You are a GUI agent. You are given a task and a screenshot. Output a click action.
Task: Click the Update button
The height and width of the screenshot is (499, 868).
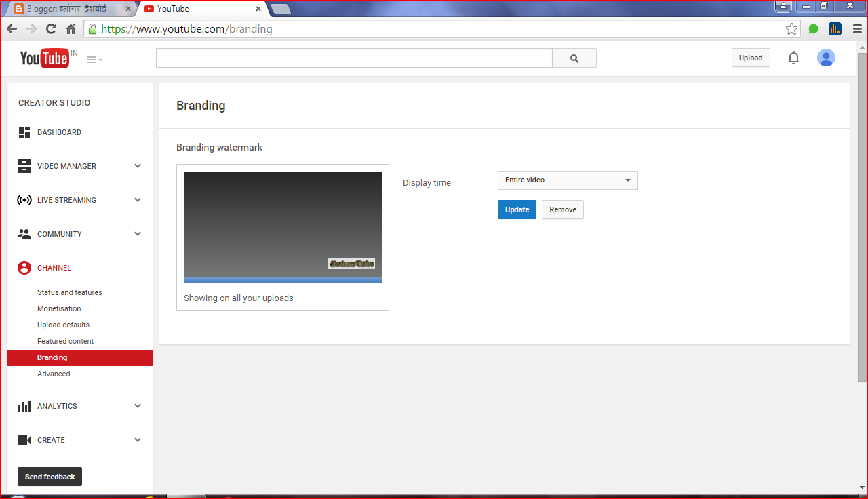(517, 209)
